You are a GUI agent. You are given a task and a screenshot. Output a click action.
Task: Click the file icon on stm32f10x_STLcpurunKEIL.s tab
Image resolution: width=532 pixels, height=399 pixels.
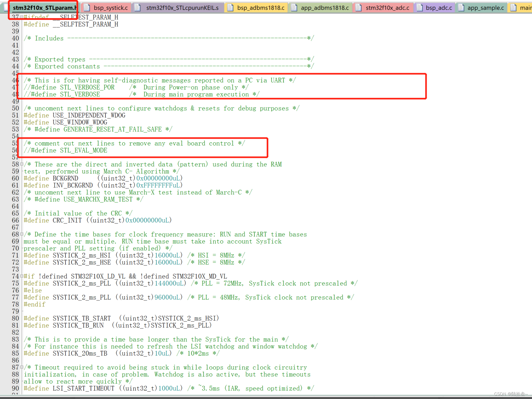tap(138, 8)
